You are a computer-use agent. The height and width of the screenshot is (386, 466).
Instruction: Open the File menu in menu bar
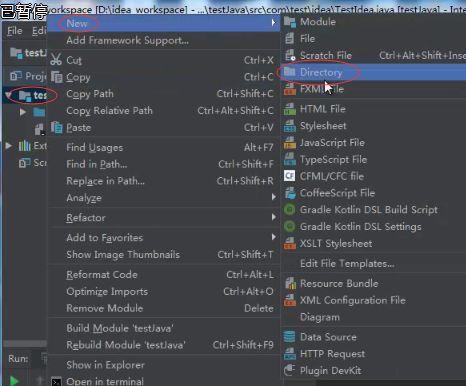[15, 31]
